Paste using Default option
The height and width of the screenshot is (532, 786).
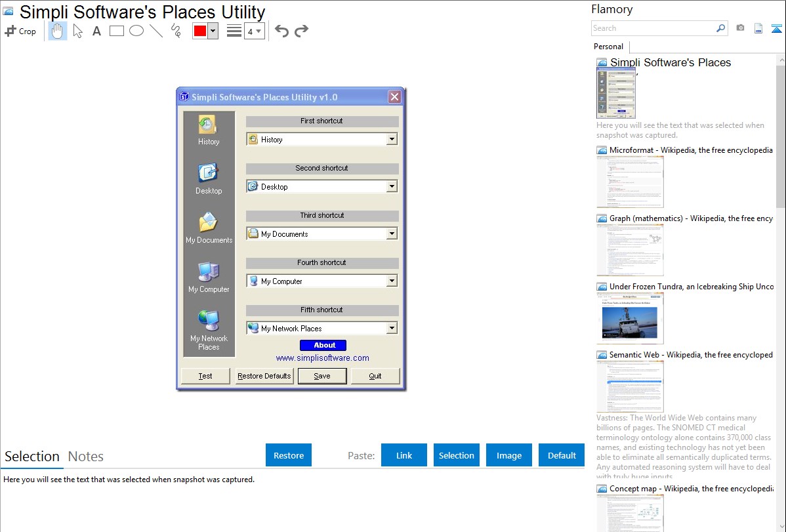(562, 455)
